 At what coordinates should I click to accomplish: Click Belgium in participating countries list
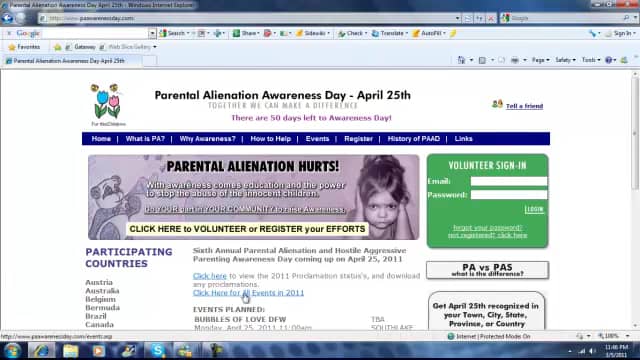[x=100, y=299]
